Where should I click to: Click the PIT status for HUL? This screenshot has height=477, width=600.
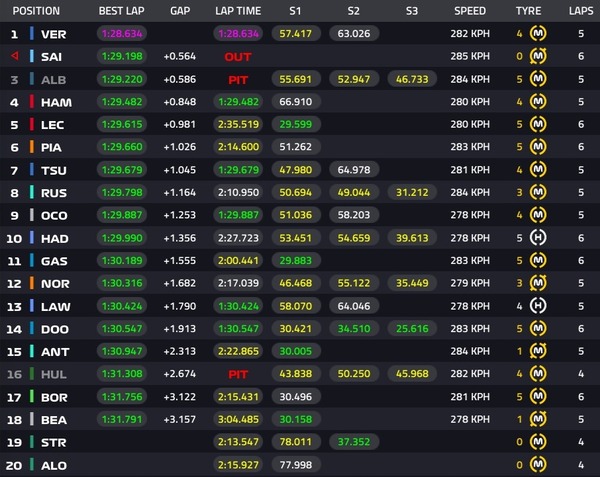[238, 374]
